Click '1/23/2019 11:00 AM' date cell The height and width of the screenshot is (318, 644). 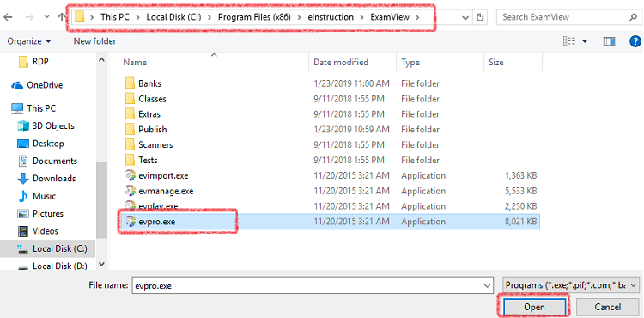pyautogui.click(x=351, y=83)
